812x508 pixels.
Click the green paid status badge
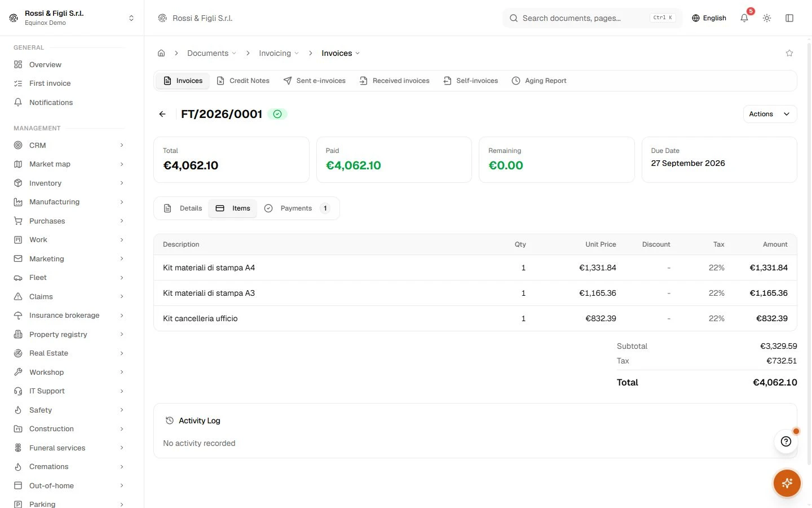(x=277, y=114)
